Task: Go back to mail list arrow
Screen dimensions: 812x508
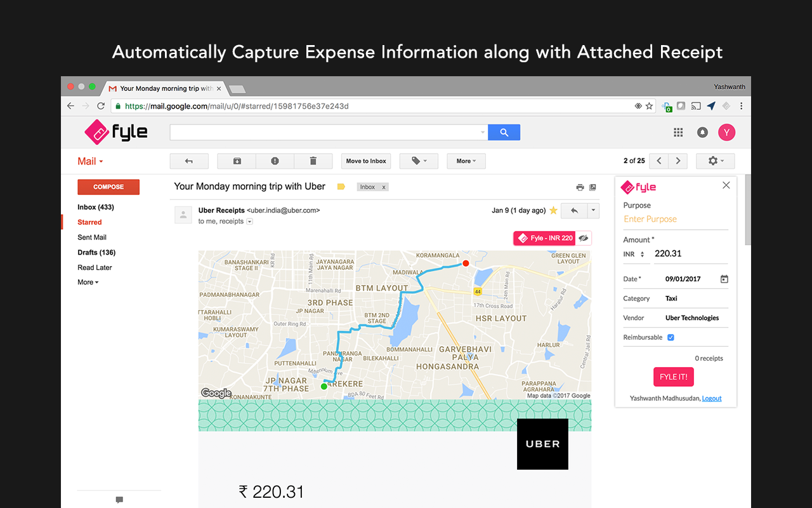Action: coord(188,161)
